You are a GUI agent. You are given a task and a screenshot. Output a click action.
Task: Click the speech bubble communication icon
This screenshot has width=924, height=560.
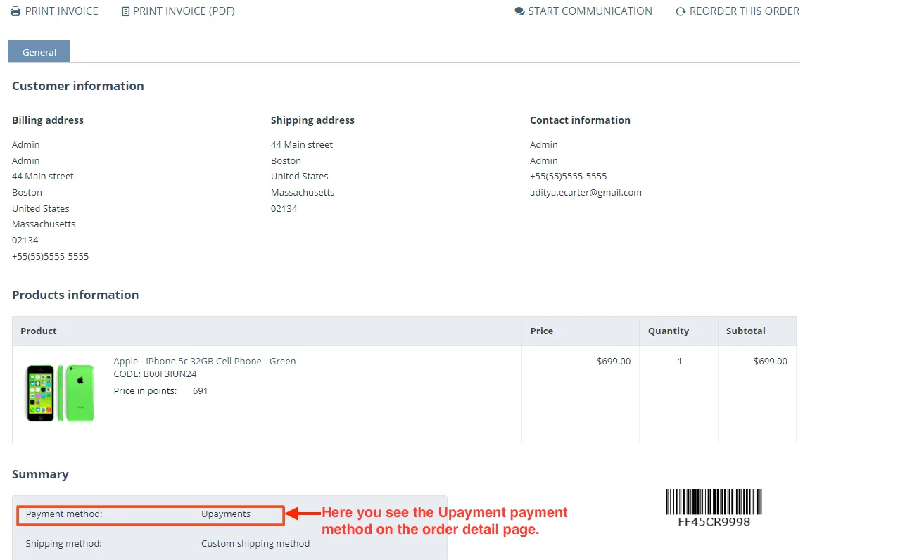click(519, 11)
